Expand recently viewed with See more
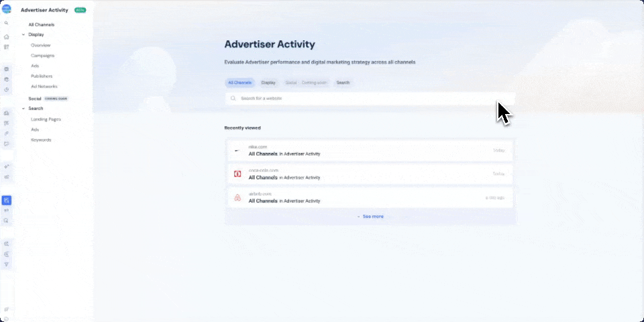This screenshot has width=644, height=322. [x=370, y=217]
